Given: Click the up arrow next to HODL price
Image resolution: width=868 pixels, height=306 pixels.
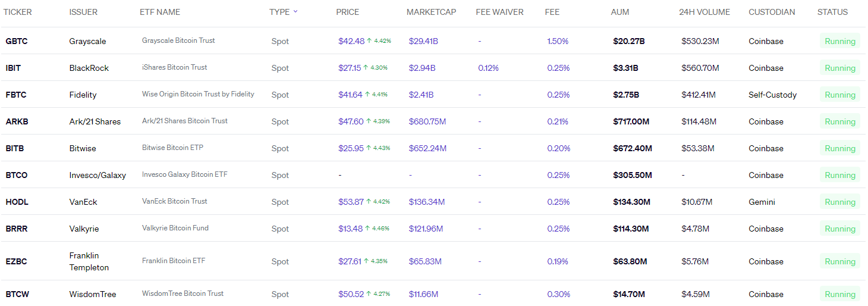Looking at the screenshot, I should tap(369, 202).
